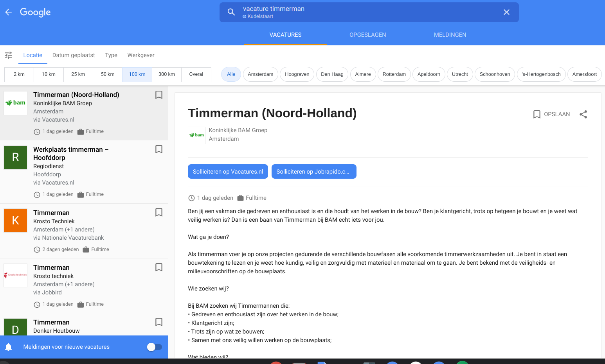This screenshot has width=605, height=364.
Task: Bookmark the Timmerman (Noord-Holland) listing
Action: click(159, 95)
